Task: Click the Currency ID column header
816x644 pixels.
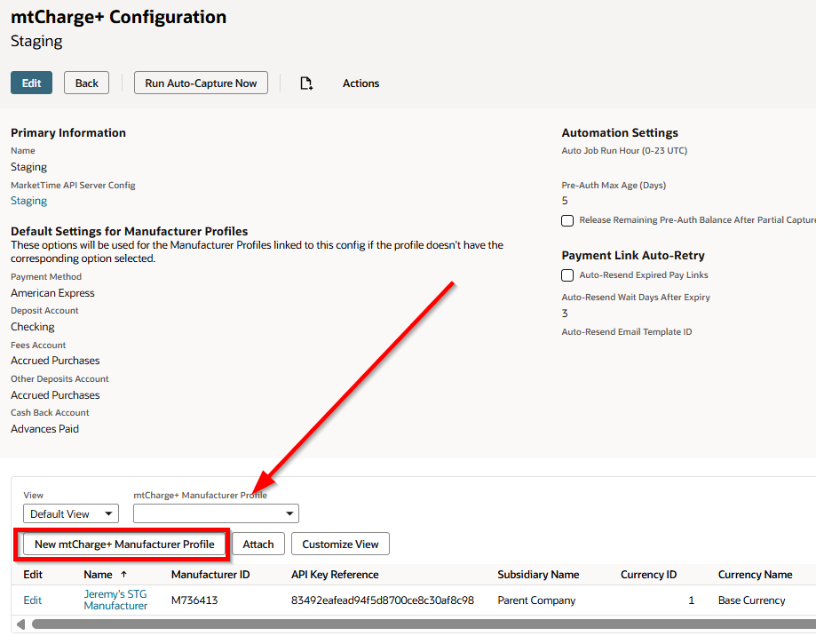Action: 648,574
